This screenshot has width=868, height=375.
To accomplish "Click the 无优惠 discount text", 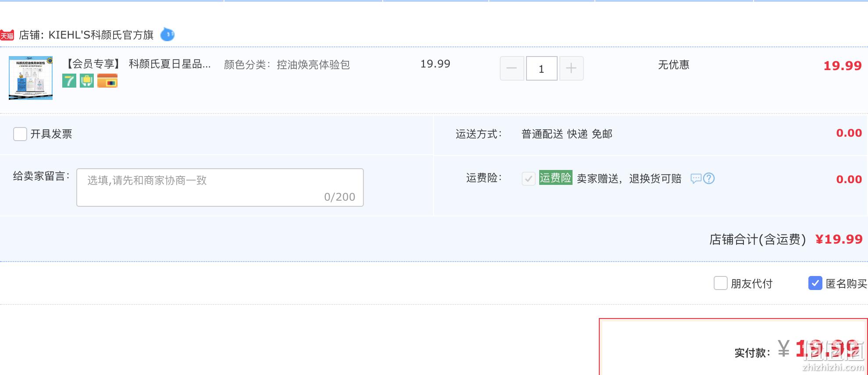I will point(674,65).
